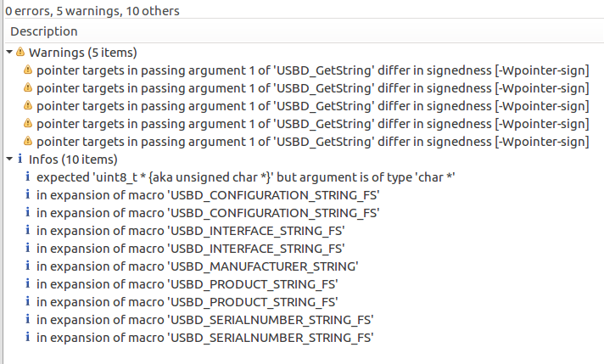The width and height of the screenshot is (604, 364).
Task: Collapse the Infos group arrow
Action: click(8, 160)
